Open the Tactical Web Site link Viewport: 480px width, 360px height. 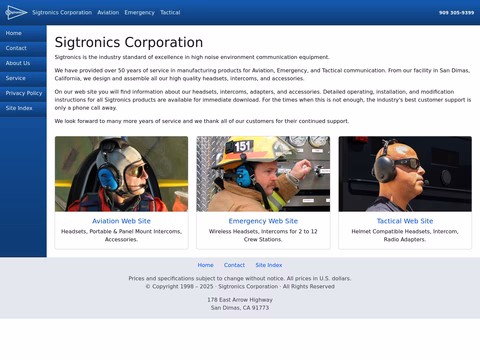pyautogui.click(x=405, y=221)
